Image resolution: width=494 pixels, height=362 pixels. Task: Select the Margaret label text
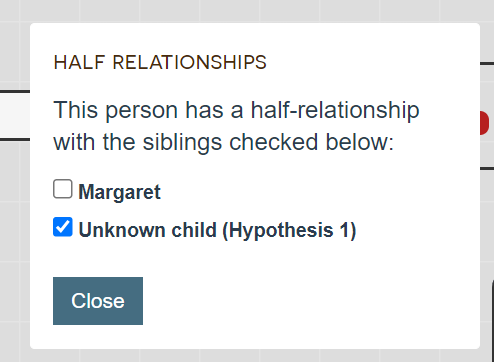(119, 192)
